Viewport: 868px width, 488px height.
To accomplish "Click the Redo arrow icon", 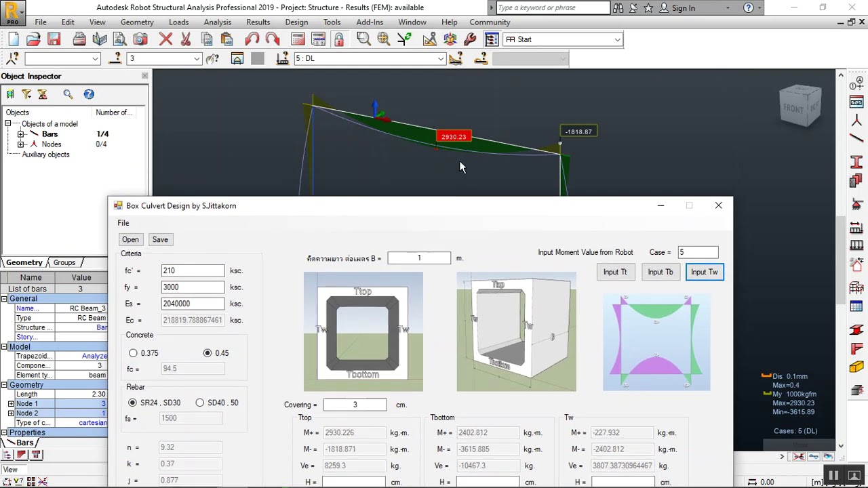I will (x=273, y=39).
